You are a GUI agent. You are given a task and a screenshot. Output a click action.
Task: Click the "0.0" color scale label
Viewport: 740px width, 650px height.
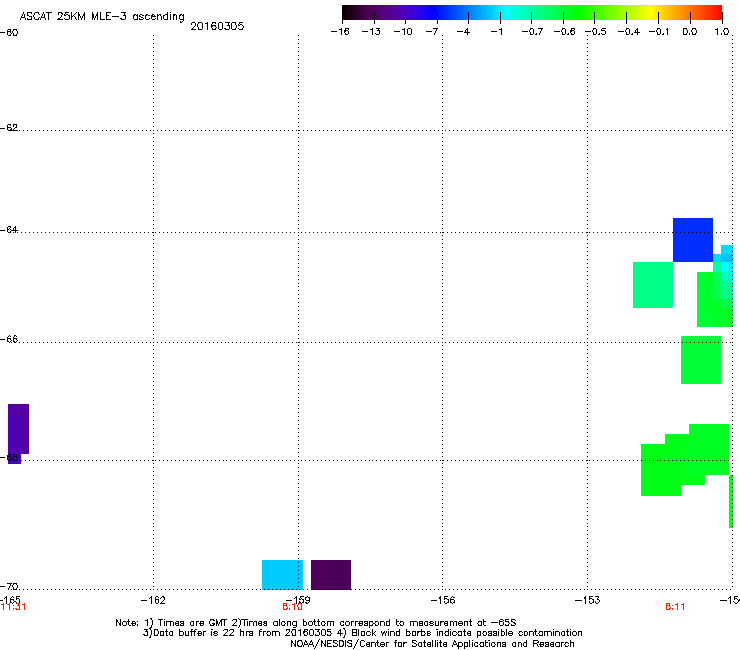(x=690, y=32)
